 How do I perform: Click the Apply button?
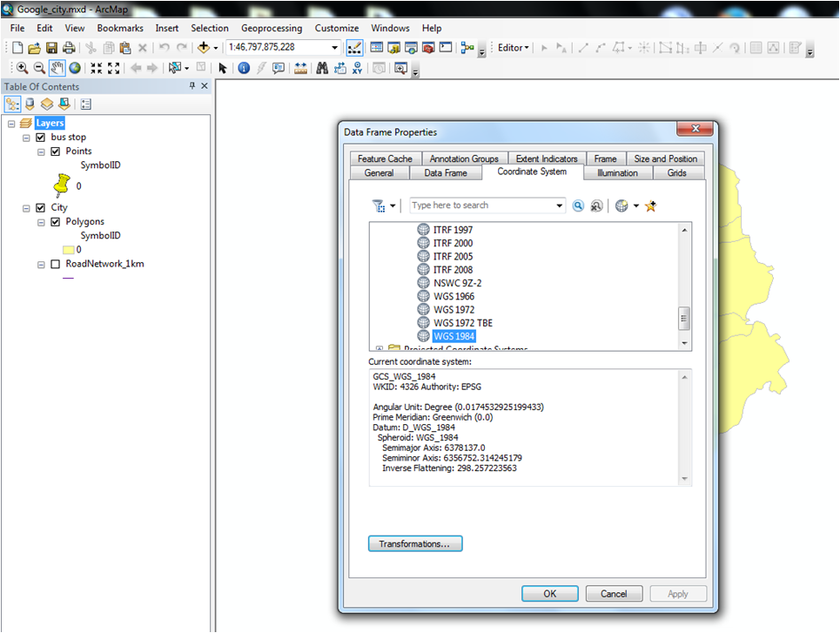(678, 594)
